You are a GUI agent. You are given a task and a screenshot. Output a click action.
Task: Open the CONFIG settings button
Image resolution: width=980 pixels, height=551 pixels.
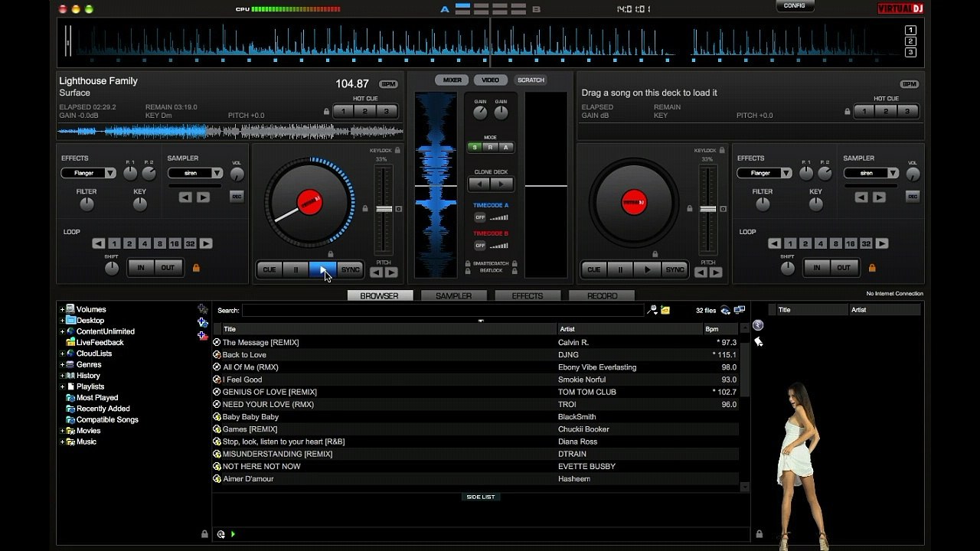pyautogui.click(x=795, y=6)
